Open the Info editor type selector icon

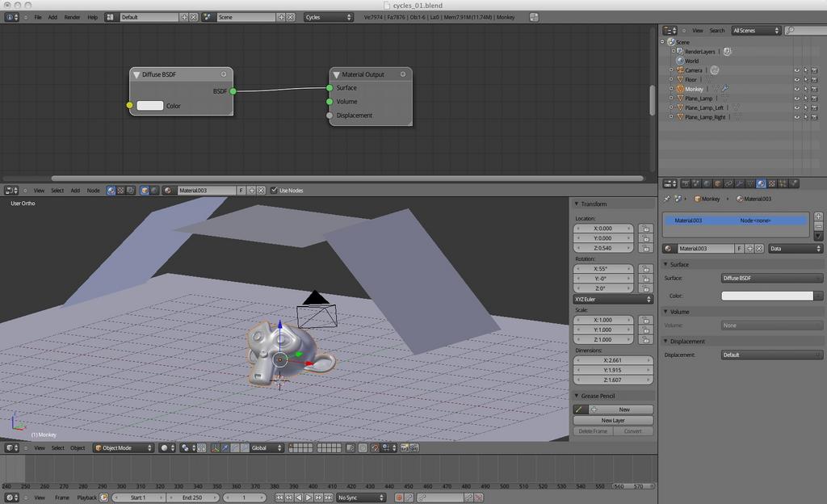click(11, 18)
